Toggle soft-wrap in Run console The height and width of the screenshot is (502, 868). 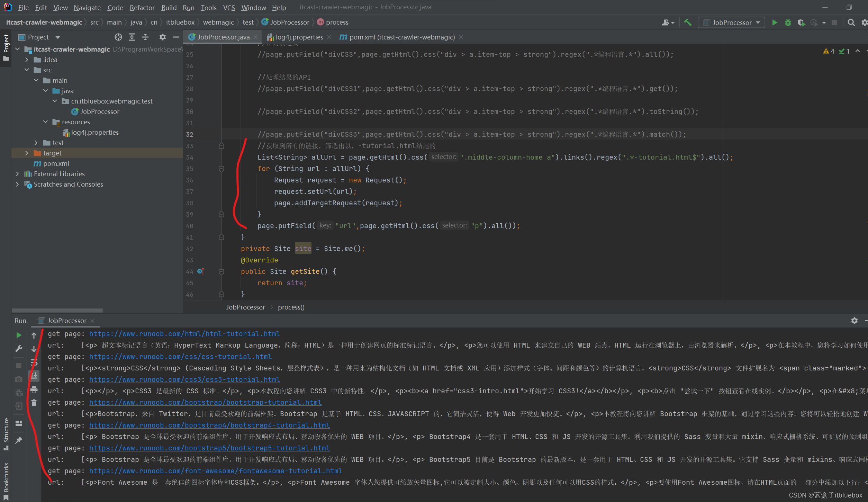(x=34, y=362)
